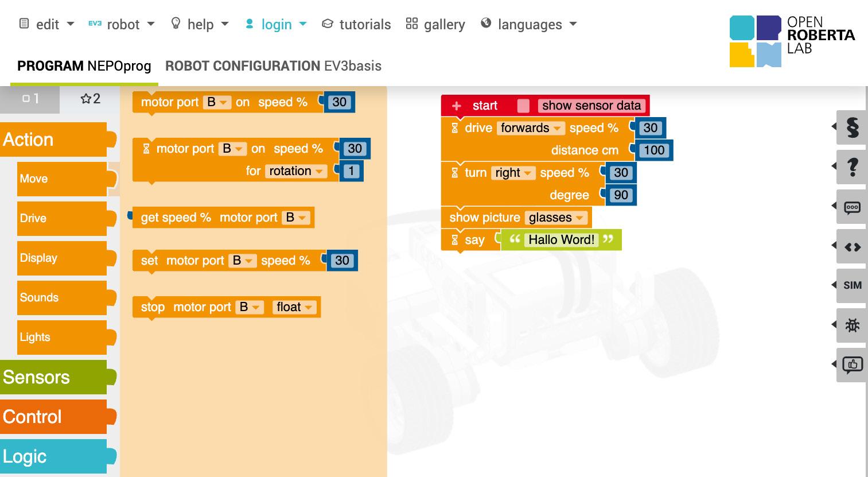
Task: Open the rotation dropdown
Action: pos(295,171)
